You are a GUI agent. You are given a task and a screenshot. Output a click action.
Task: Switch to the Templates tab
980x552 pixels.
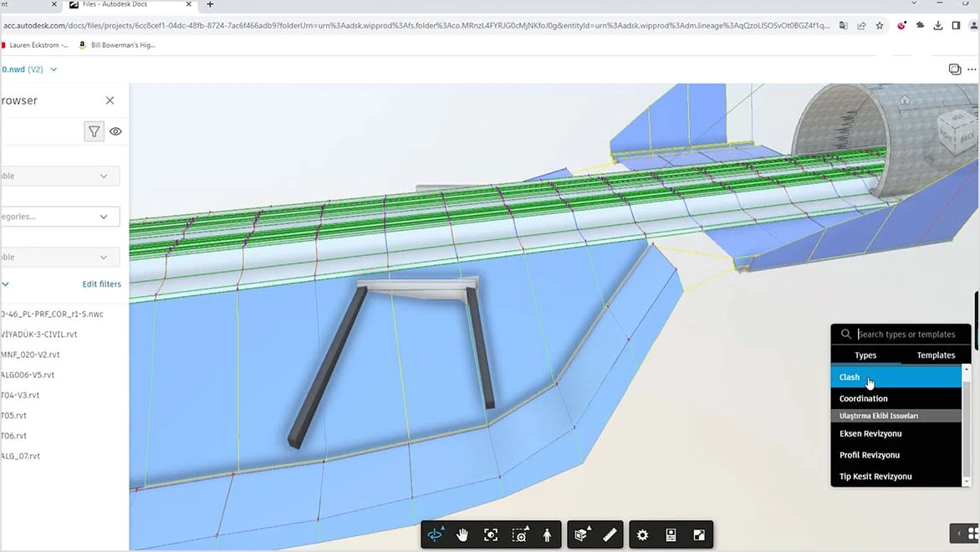(x=935, y=355)
